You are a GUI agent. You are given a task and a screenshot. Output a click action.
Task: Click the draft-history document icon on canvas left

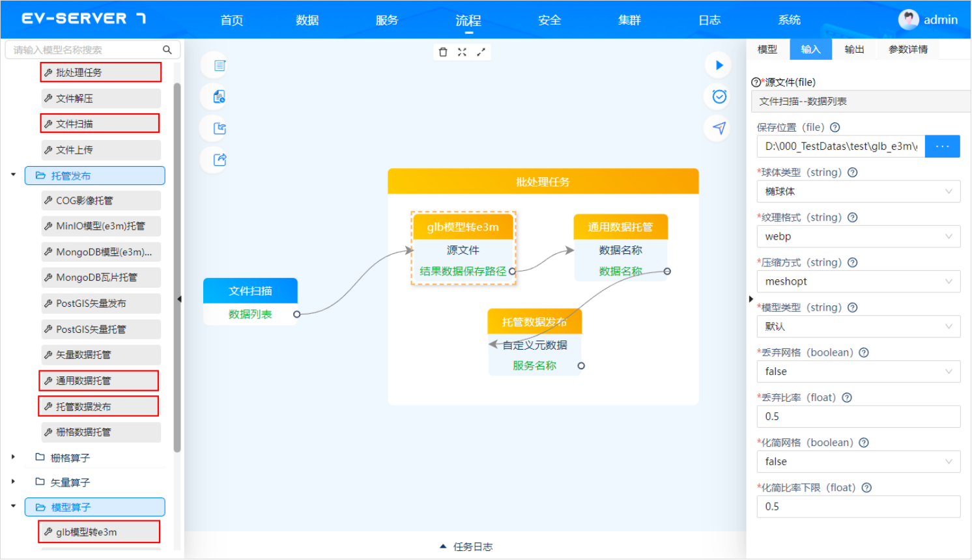pos(216,96)
